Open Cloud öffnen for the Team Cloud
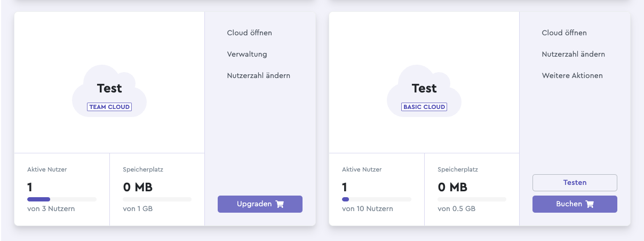 pos(250,33)
